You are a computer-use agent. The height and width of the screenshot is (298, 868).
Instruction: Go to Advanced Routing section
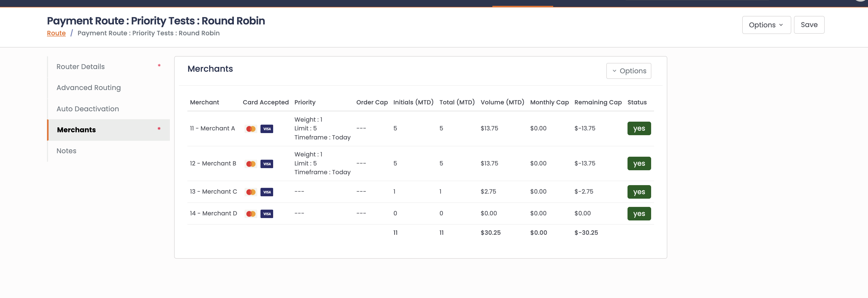[109, 88]
